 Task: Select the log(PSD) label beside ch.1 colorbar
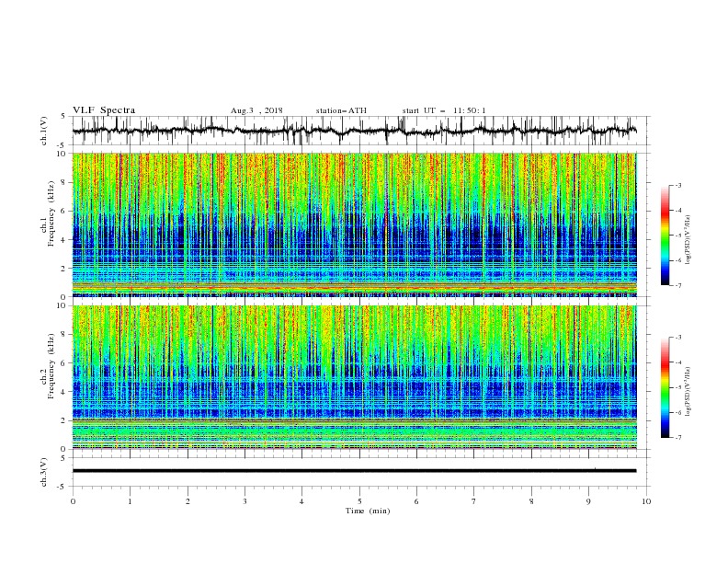tap(688, 240)
